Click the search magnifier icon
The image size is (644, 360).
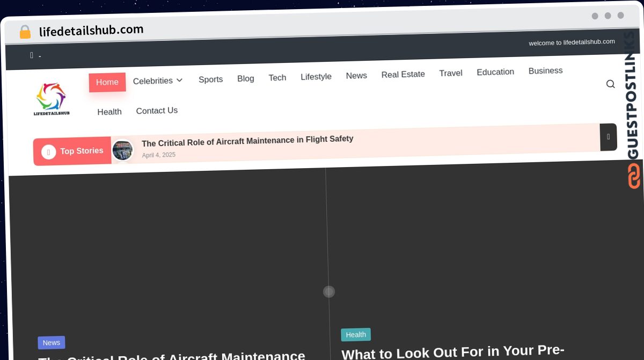click(x=610, y=84)
